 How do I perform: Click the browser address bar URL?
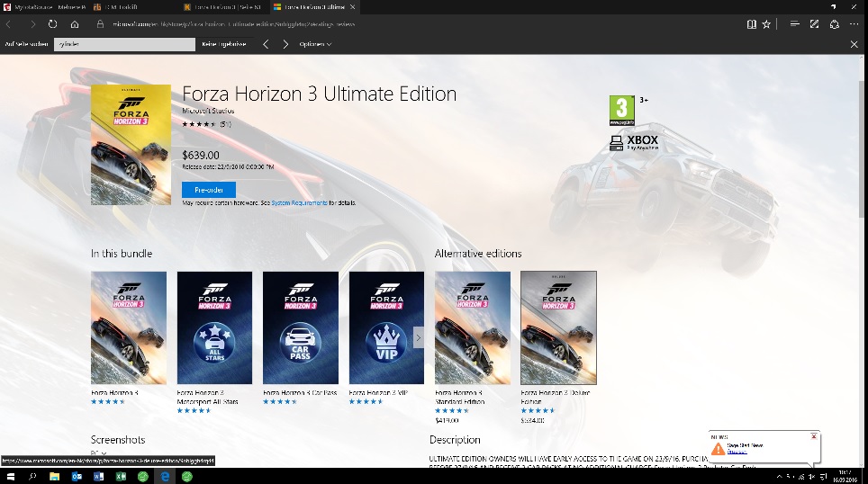[x=233, y=24]
